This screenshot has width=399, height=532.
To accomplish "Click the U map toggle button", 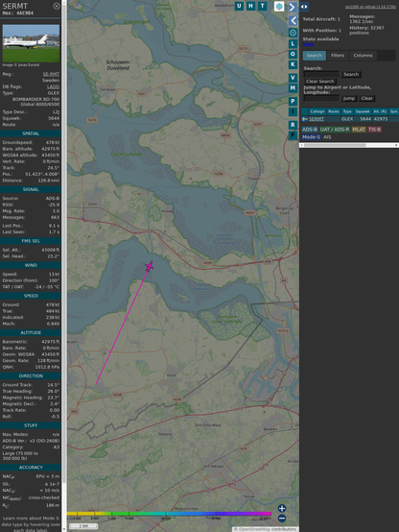I will [x=239, y=6].
